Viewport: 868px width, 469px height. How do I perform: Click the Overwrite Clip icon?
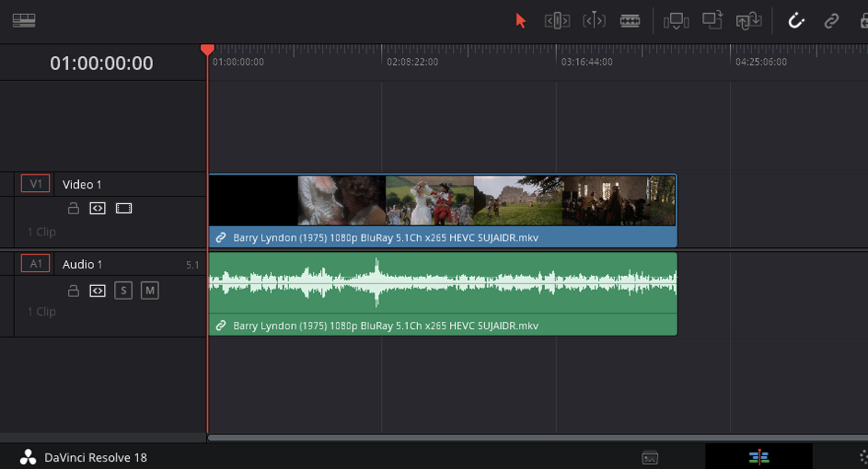[712, 20]
